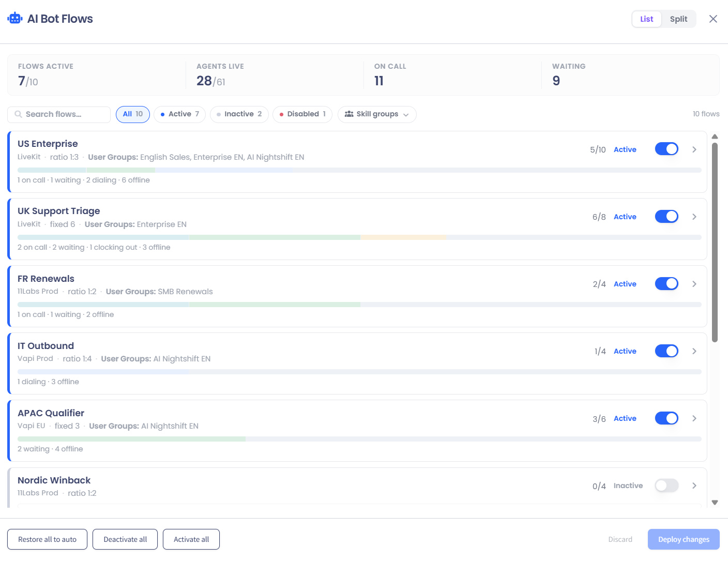Click '2 waiting · 4 offline' summary text
Viewport: 728px width, 561px height.
[x=50, y=449]
